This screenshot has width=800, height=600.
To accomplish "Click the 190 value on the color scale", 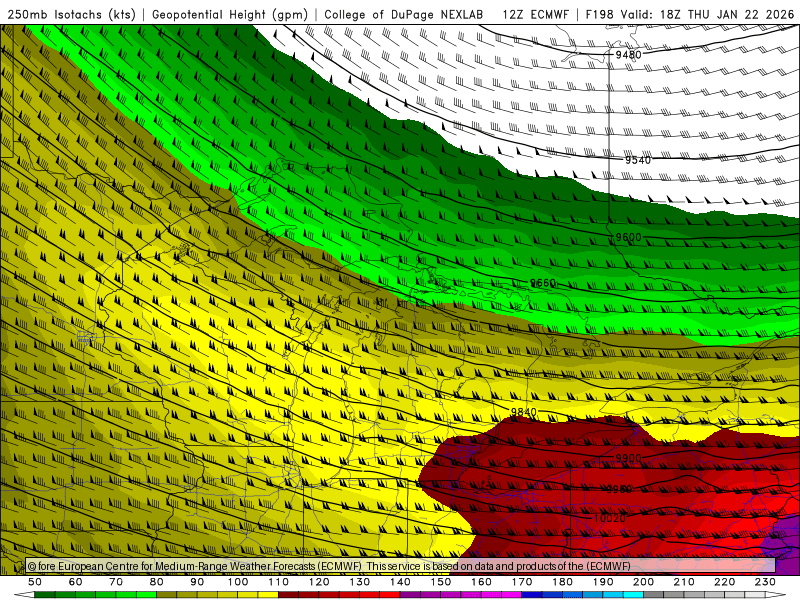I will point(603,582).
